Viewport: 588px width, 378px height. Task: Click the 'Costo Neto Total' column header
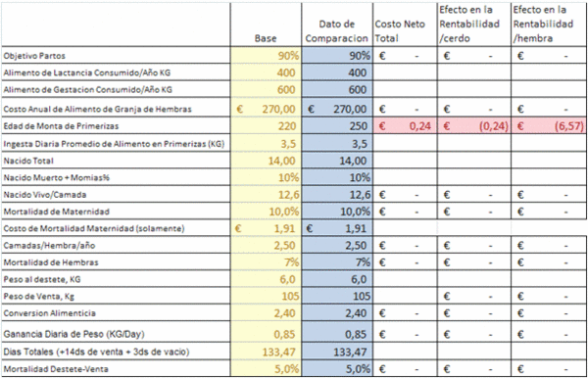click(400, 31)
